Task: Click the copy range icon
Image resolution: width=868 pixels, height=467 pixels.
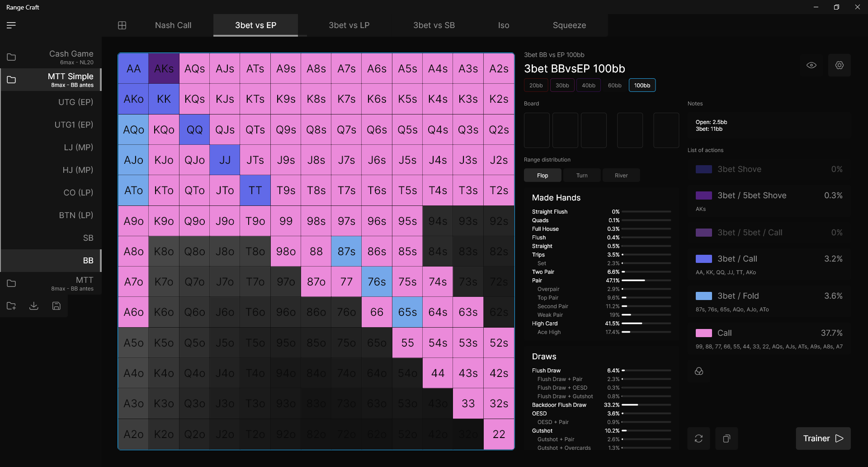Action: 726,438
